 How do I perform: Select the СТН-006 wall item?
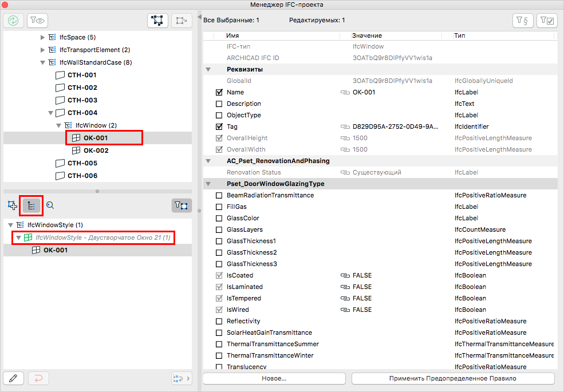coord(82,176)
